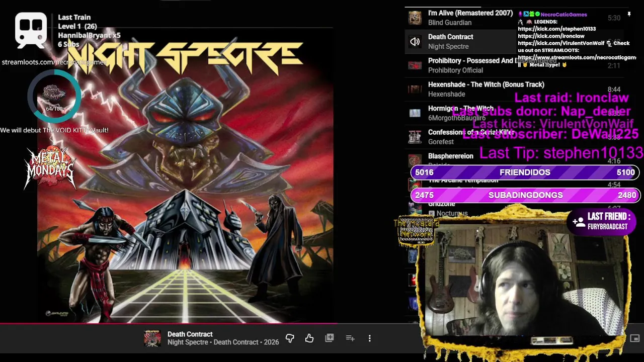Save song to library icon

330,338
